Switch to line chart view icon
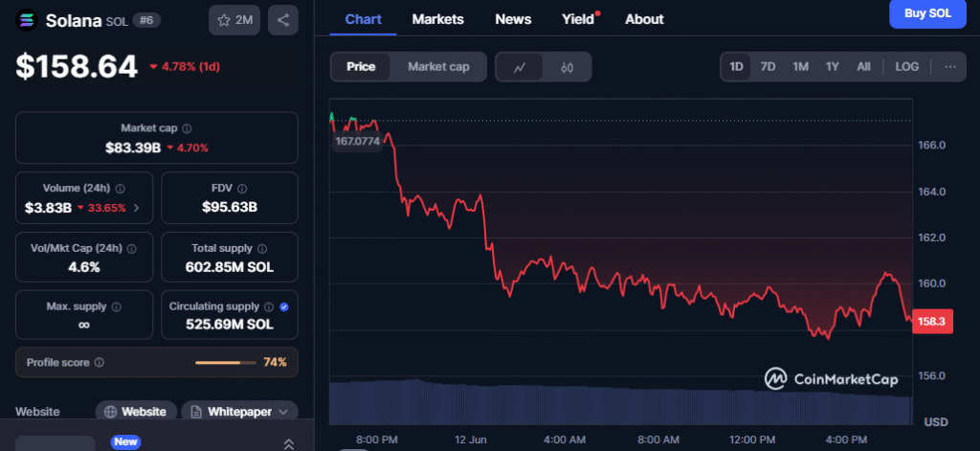 [520, 67]
